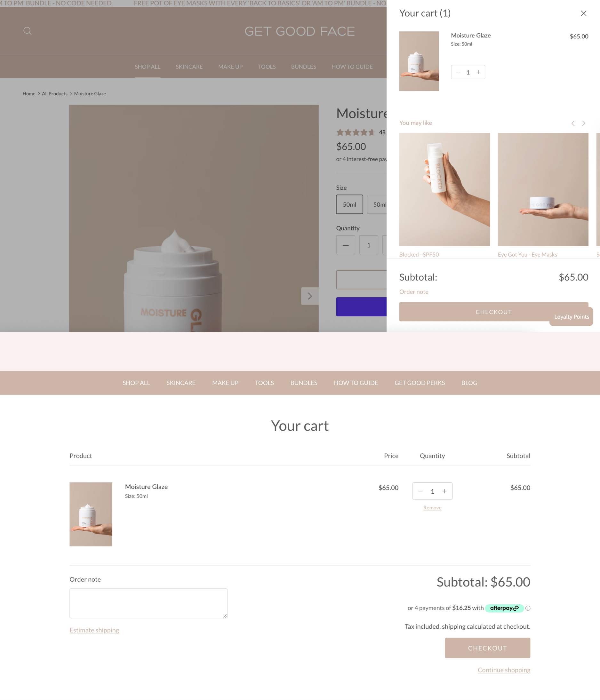The width and height of the screenshot is (600, 700).
Task: Open GET GOOD PERKS menu item
Action: [420, 383]
